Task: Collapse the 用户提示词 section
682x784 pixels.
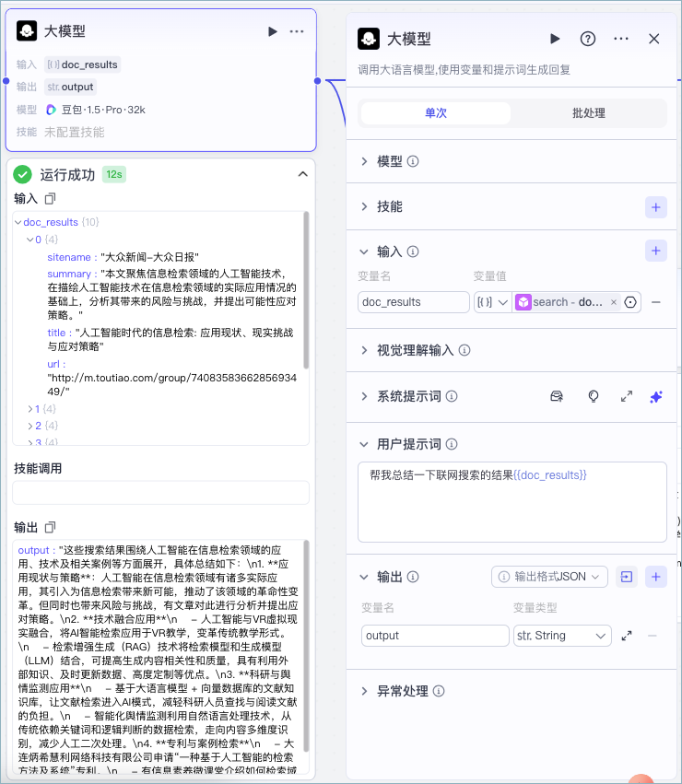Action: [364, 444]
